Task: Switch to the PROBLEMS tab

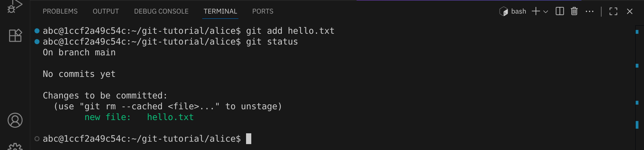Action: pyautogui.click(x=60, y=11)
